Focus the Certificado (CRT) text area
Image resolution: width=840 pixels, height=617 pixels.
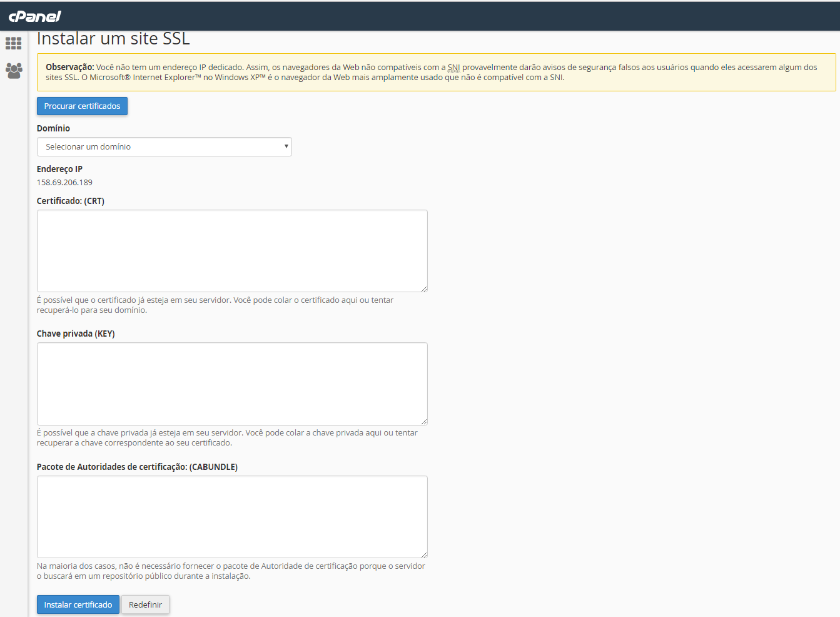pos(232,251)
